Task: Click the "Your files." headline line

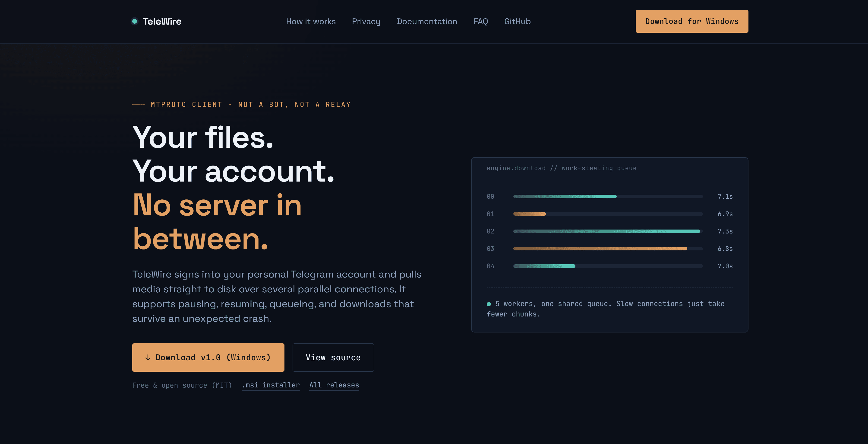Action: [x=202, y=137]
